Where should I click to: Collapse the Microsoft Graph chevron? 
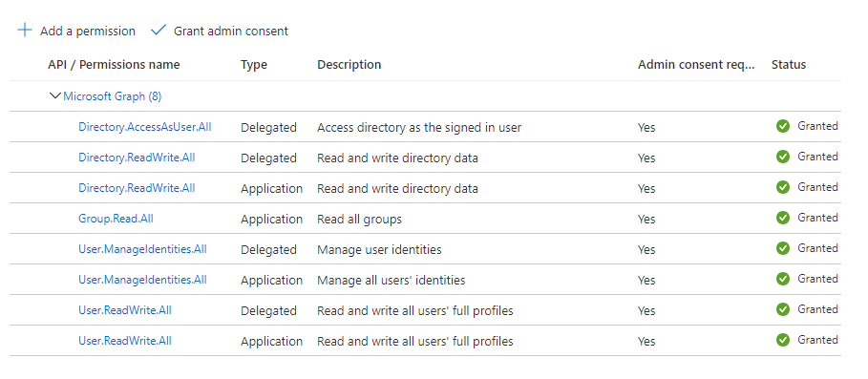coord(54,95)
